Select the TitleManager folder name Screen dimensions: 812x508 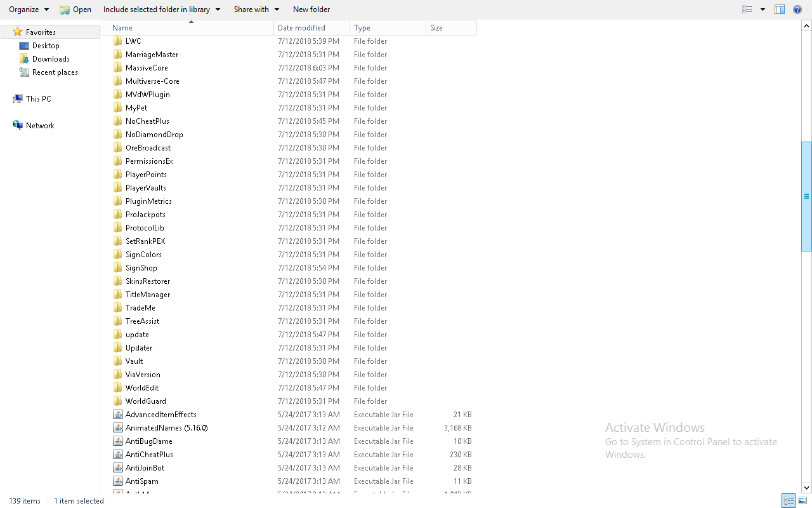coord(148,295)
